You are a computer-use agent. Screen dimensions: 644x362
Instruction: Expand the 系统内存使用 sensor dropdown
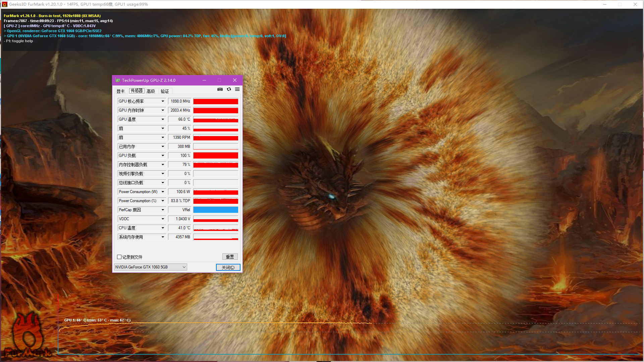(x=163, y=237)
